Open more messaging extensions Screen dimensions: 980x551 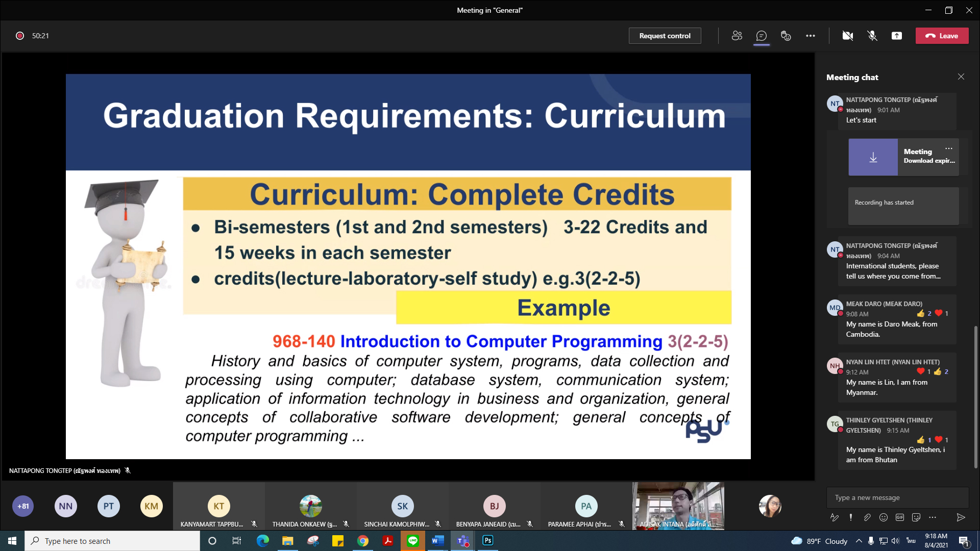point(932,517)
